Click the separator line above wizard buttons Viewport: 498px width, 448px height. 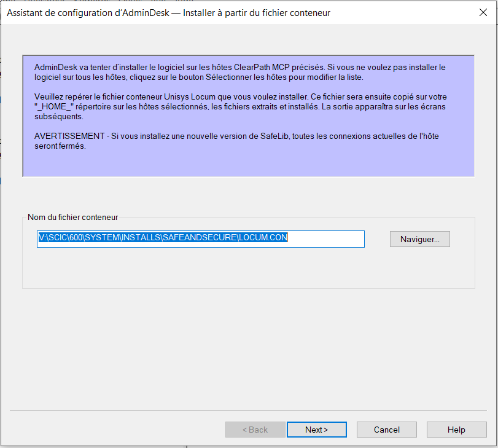point(248,410)
